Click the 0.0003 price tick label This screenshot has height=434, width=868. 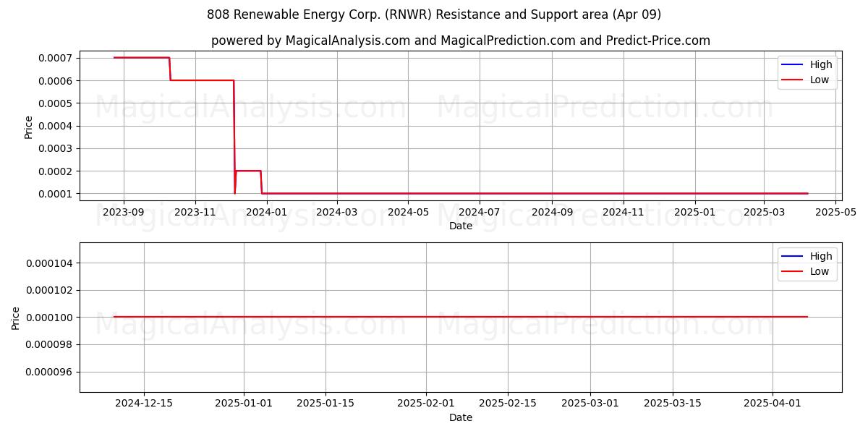click(56, 148)
